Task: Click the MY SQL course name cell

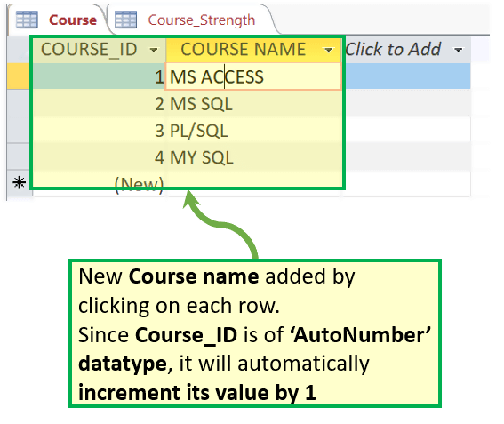Action: (253, 157)
